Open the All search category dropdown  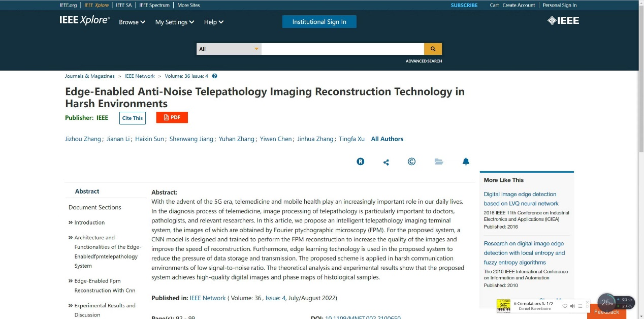coord(229,49)
